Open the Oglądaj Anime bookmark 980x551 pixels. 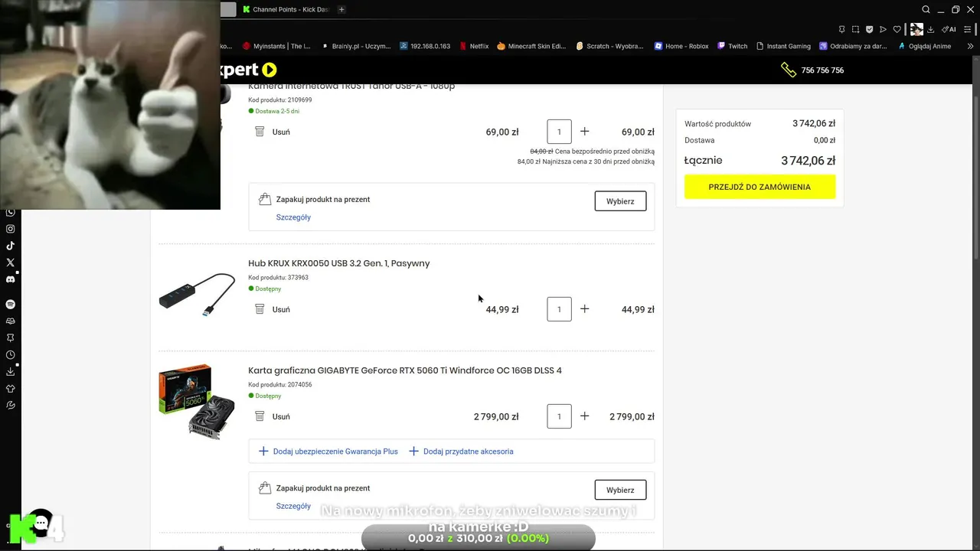[x=925, y=46]
